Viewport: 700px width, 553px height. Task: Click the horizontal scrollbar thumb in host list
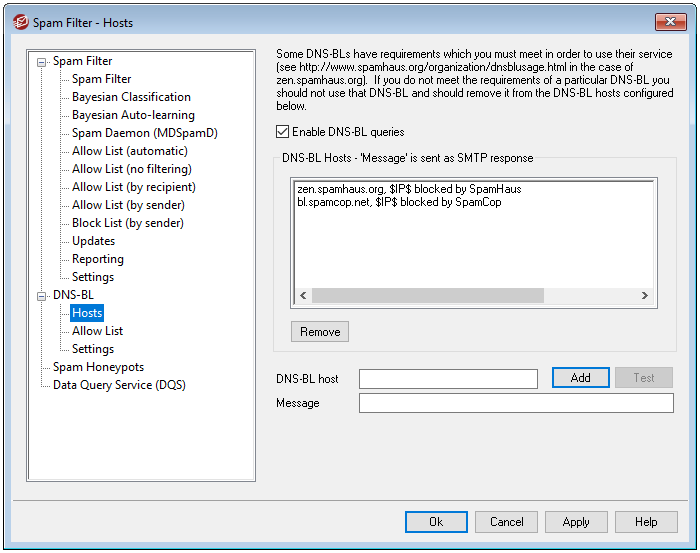point(427,296)
